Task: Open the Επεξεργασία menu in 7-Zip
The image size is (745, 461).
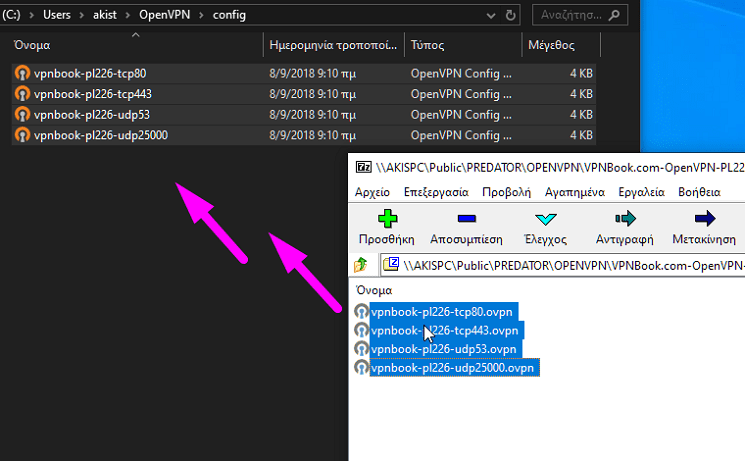Action: (436, 192)
